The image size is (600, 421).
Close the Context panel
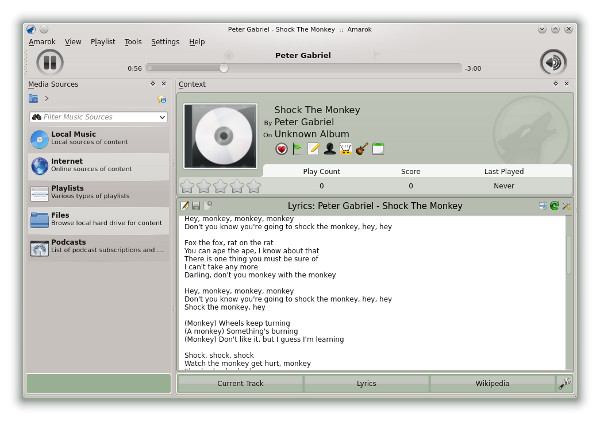567,83
